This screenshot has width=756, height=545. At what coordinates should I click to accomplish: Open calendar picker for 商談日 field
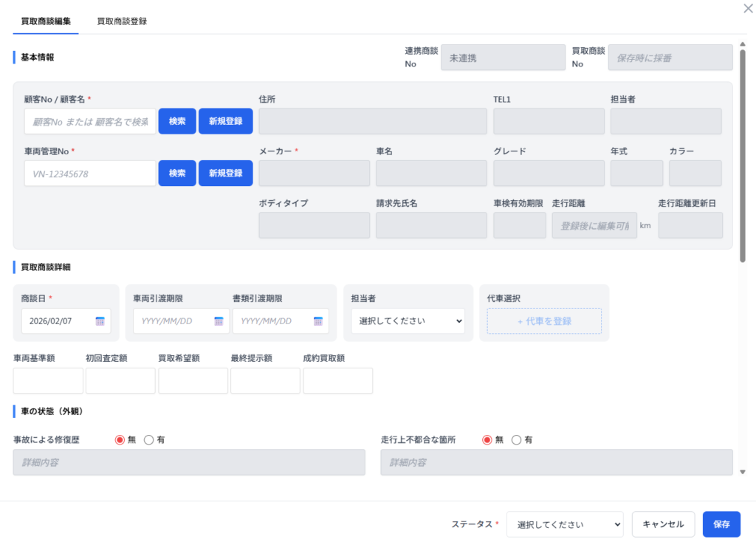click(x=100, y=321)
